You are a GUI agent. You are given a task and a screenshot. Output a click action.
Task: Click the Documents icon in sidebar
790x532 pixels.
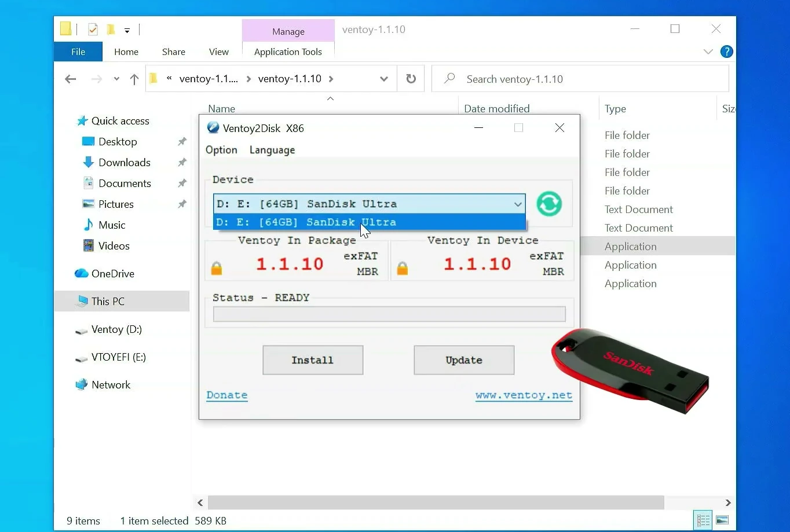(x=88, y=184)
